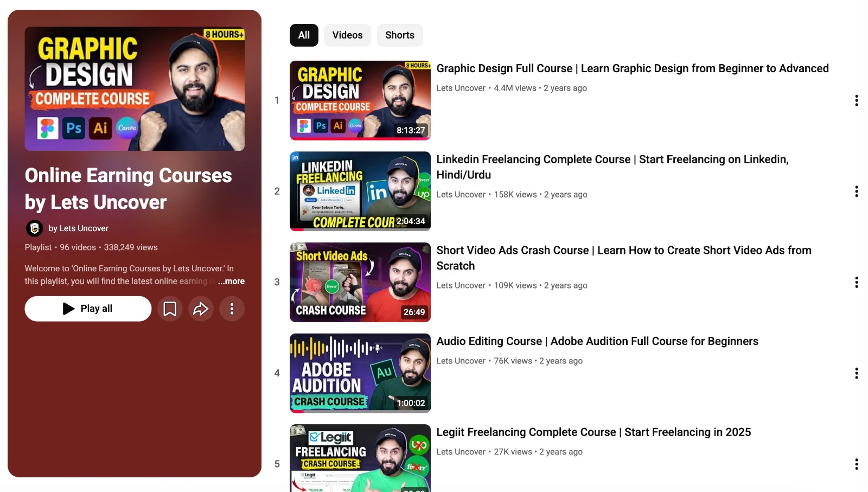
Task: Open 'Short Video Ads Crash Course' video title
Action: pos(624,258)
